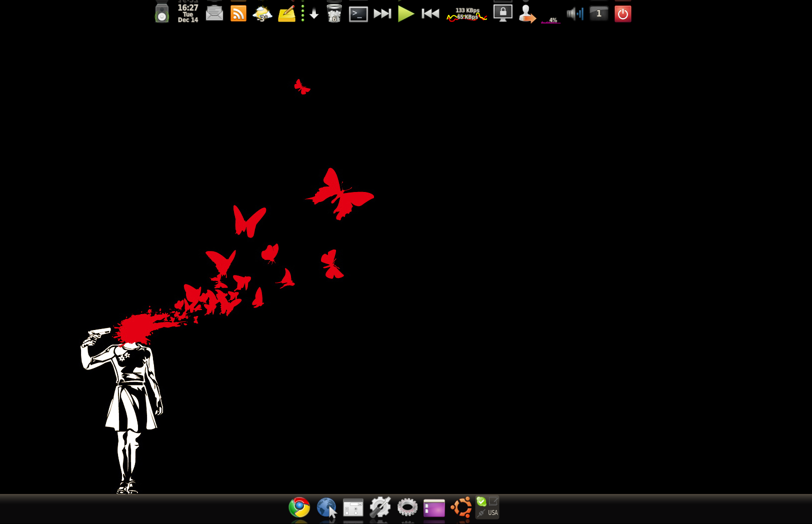This screenshot has width=812, height=524.
Task: Open the preferences window icon in dock
Action: point(353,507)
